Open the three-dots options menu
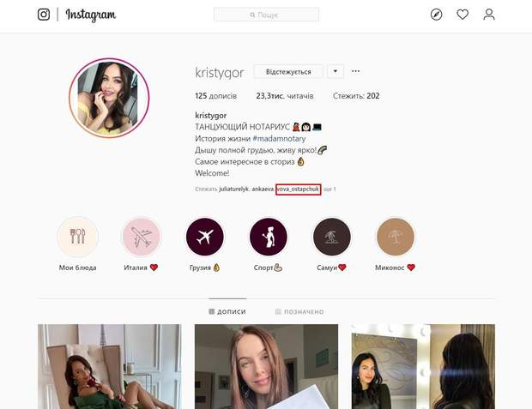Viewport: 532px width, 409px height. pyautogui.click(x=355, y=71)
